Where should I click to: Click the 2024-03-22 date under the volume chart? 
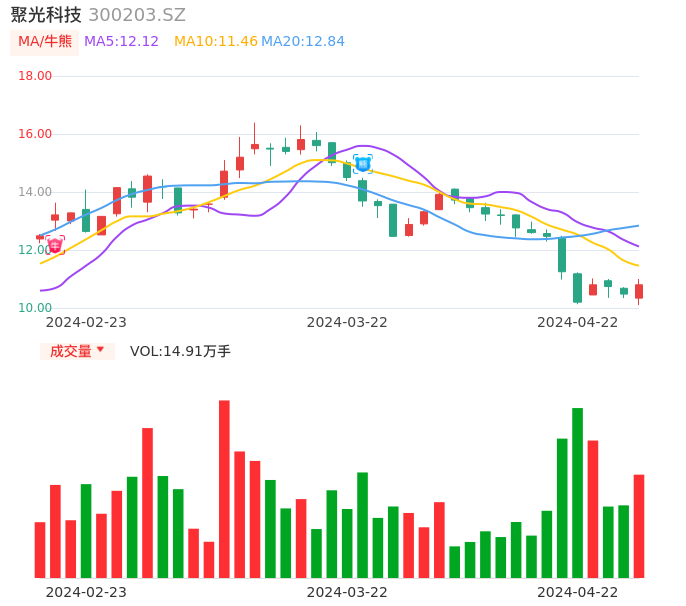coord(347,593)
